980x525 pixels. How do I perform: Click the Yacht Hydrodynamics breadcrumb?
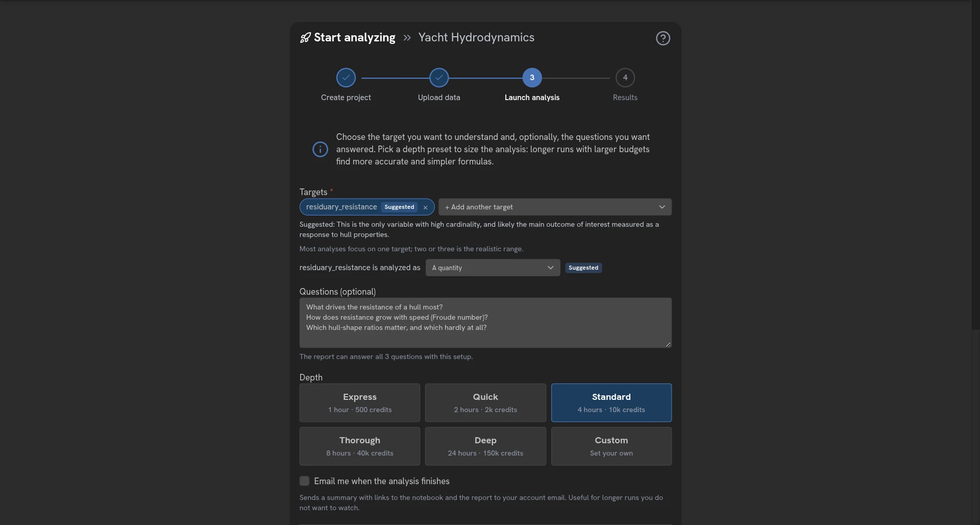(476, 38)
